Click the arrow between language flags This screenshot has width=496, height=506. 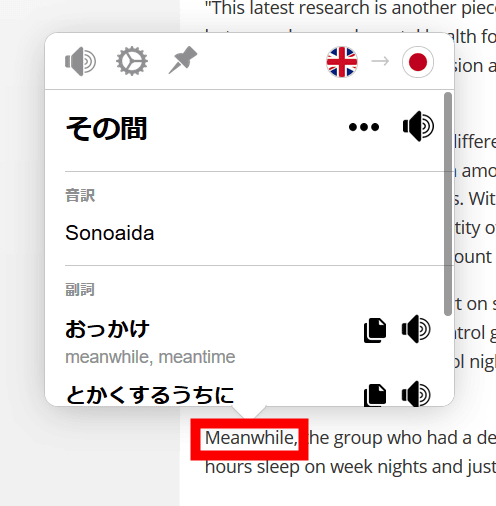380,61
